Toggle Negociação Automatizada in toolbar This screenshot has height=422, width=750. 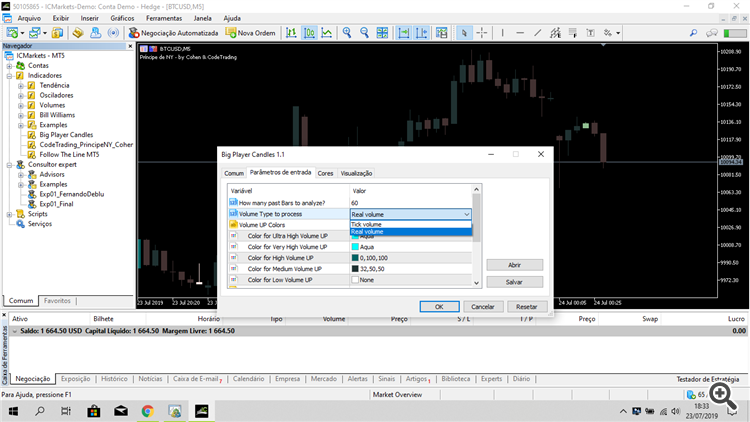coord(173,33)
